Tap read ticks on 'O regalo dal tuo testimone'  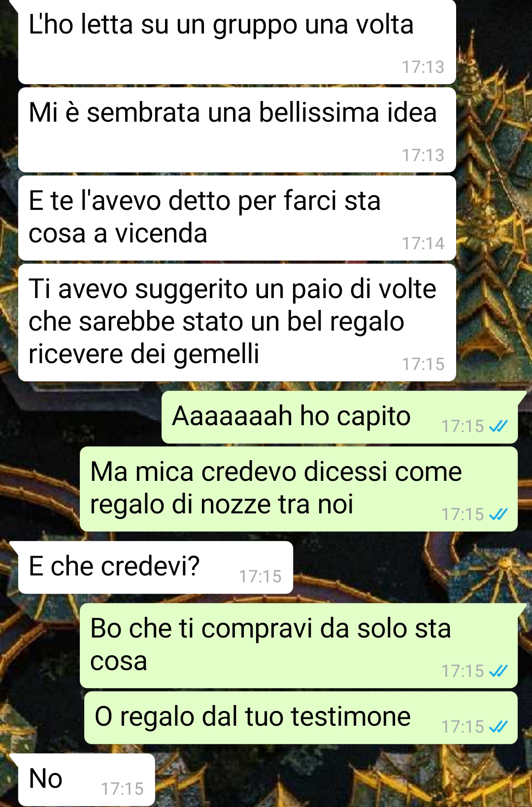498,727
